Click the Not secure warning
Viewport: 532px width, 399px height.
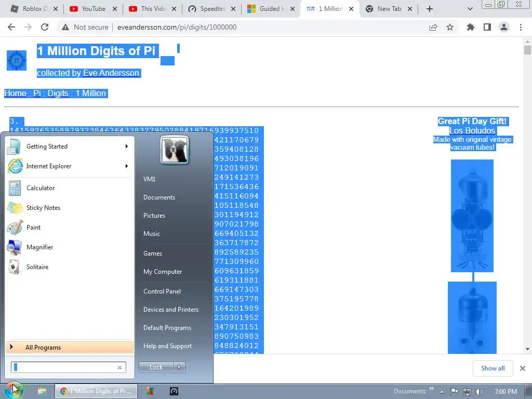(85, 27)
